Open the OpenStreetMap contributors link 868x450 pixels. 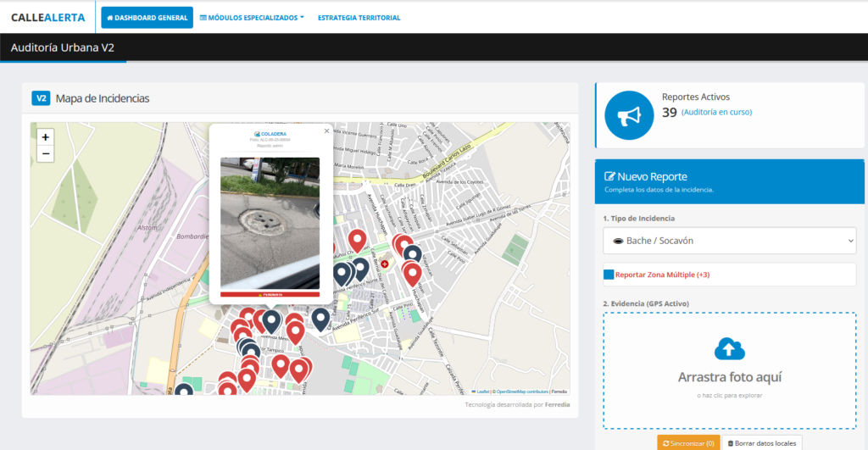[522, 392]
